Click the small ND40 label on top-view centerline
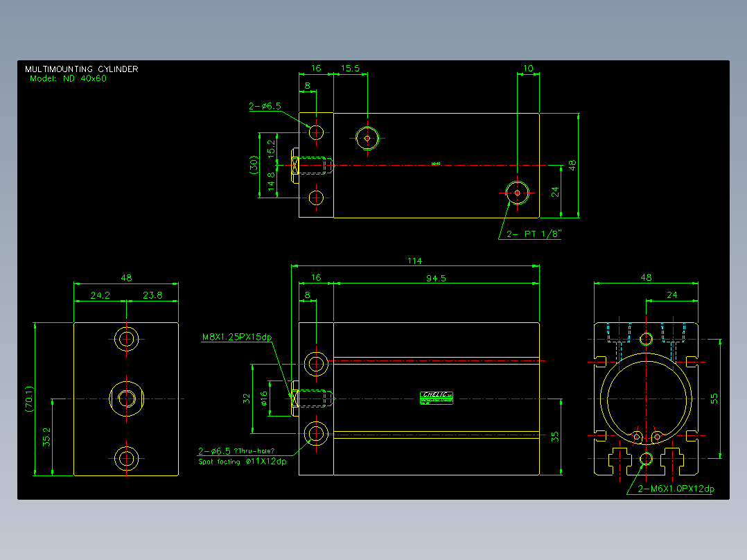This screenshot has width=747, height=560. (435, 164)
